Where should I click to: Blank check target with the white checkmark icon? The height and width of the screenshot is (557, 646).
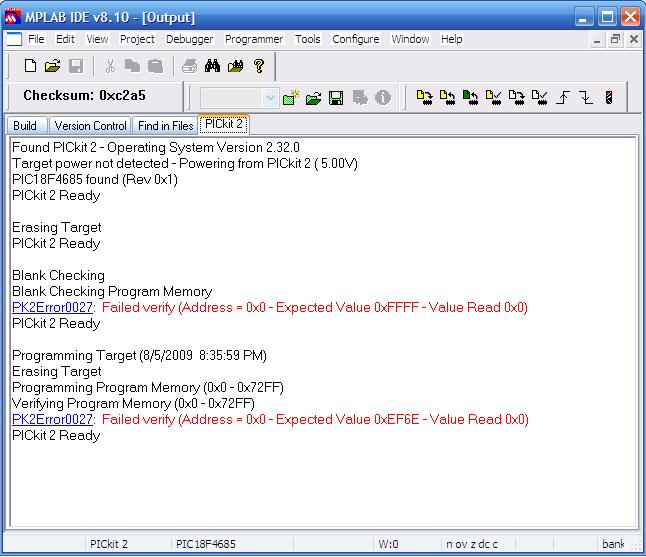click(x=540, y=98)
